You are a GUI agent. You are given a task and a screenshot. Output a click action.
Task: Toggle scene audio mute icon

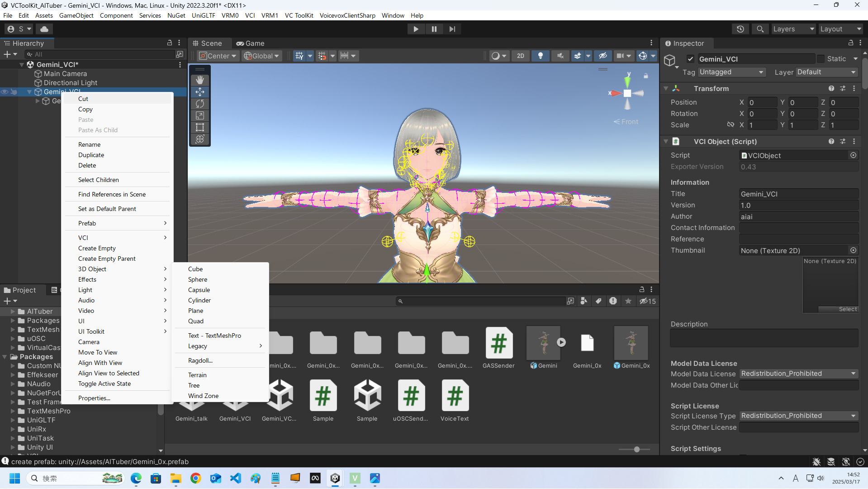point(560,56)
